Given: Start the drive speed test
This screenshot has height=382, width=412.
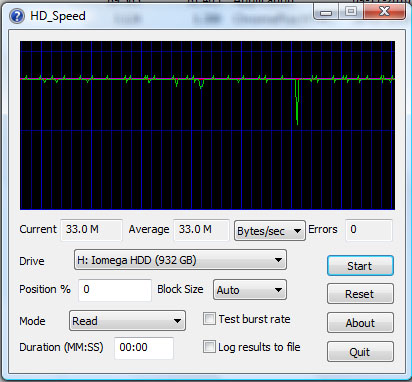Looking at the screenshot, I should (360, 266).
